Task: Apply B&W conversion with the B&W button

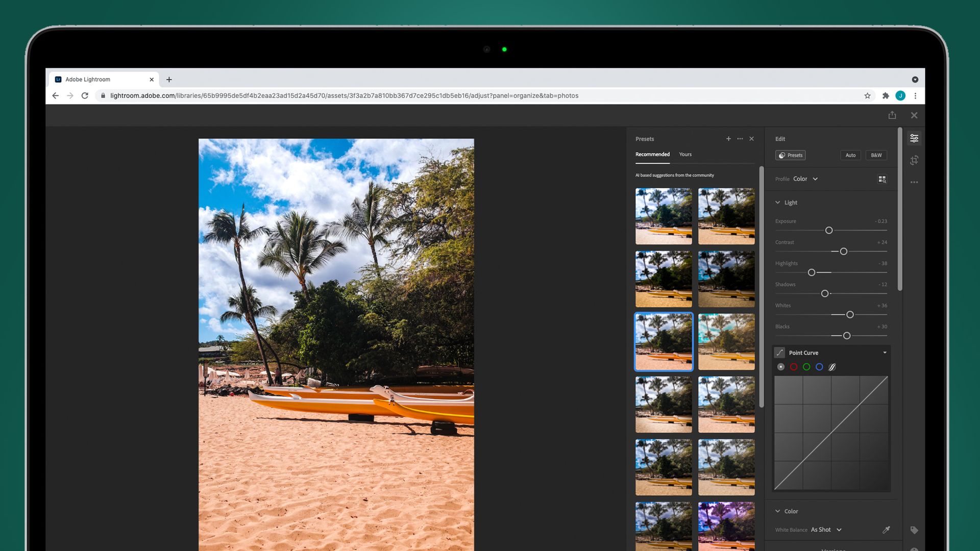Action: click(876, 155)
